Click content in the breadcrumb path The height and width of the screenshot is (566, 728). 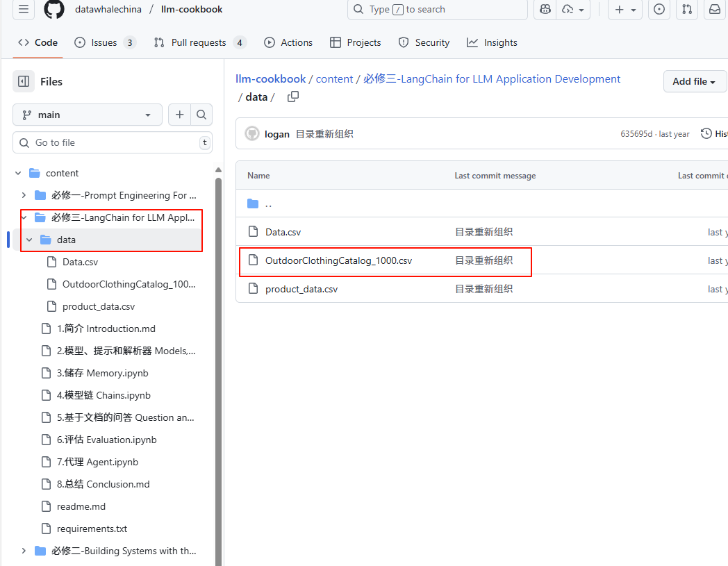[334, 79]
